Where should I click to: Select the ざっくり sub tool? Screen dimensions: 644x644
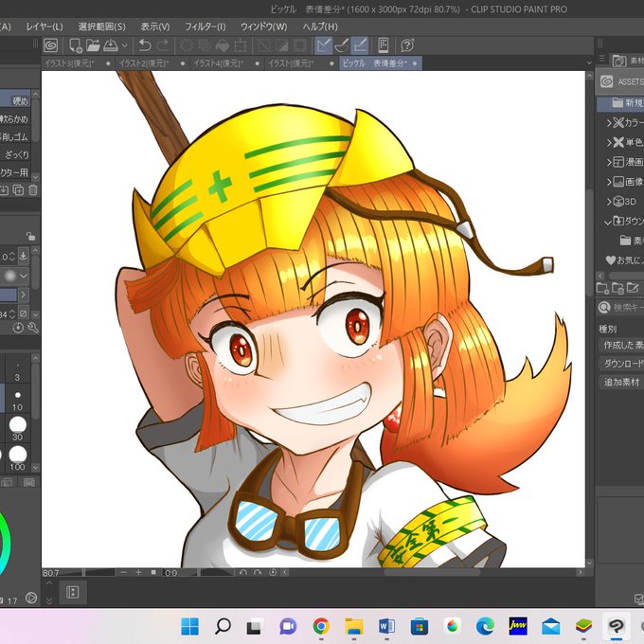point(15,154)
